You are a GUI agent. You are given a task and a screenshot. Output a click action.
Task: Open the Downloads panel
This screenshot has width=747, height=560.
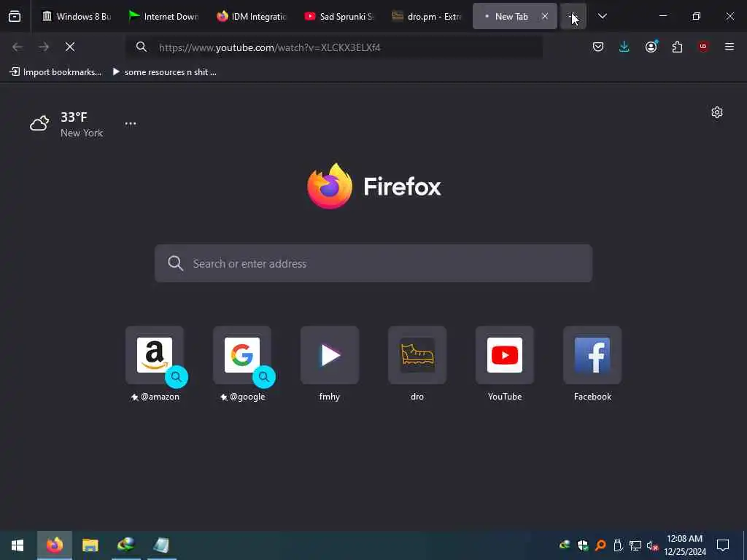pos(624,47)
